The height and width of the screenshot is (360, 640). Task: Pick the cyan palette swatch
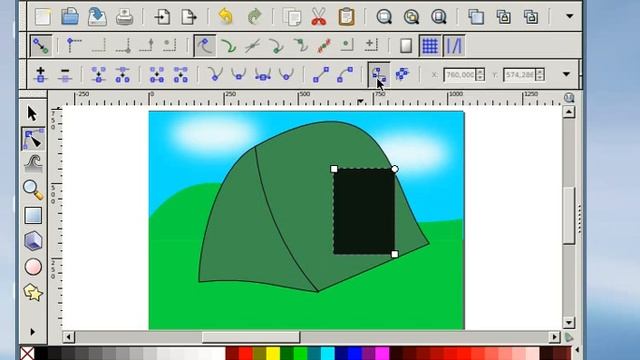328,353
